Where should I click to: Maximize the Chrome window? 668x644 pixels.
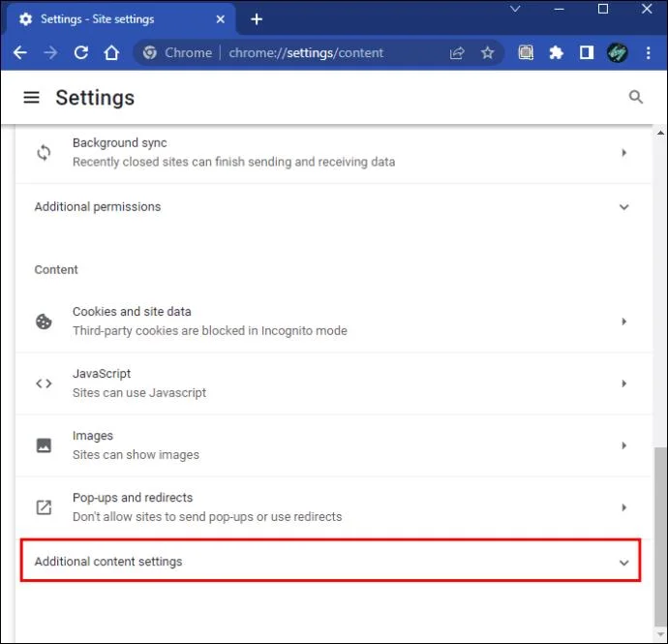tap(603, 9)
